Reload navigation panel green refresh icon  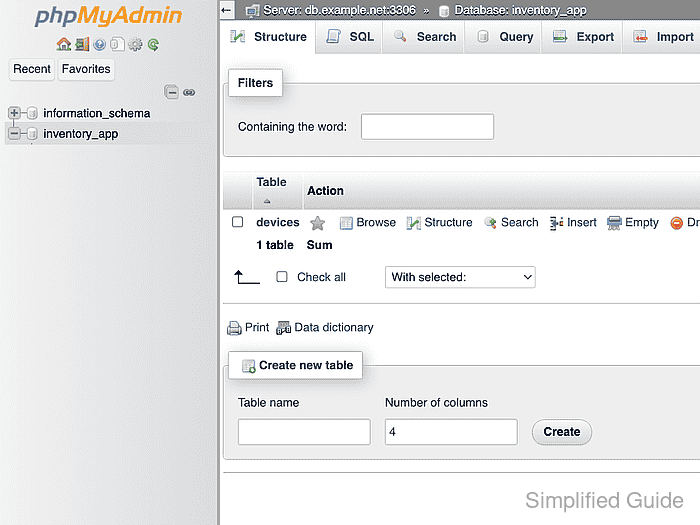[153, 44]
